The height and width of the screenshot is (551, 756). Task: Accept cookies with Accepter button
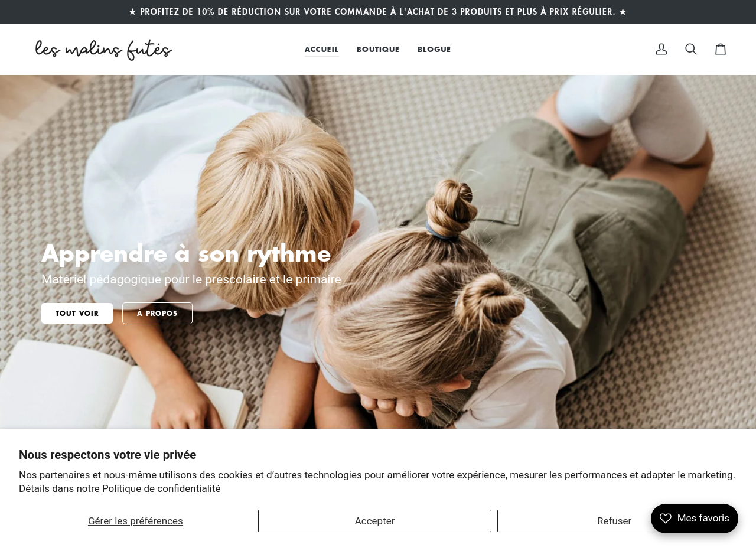(x=374, y=521)
